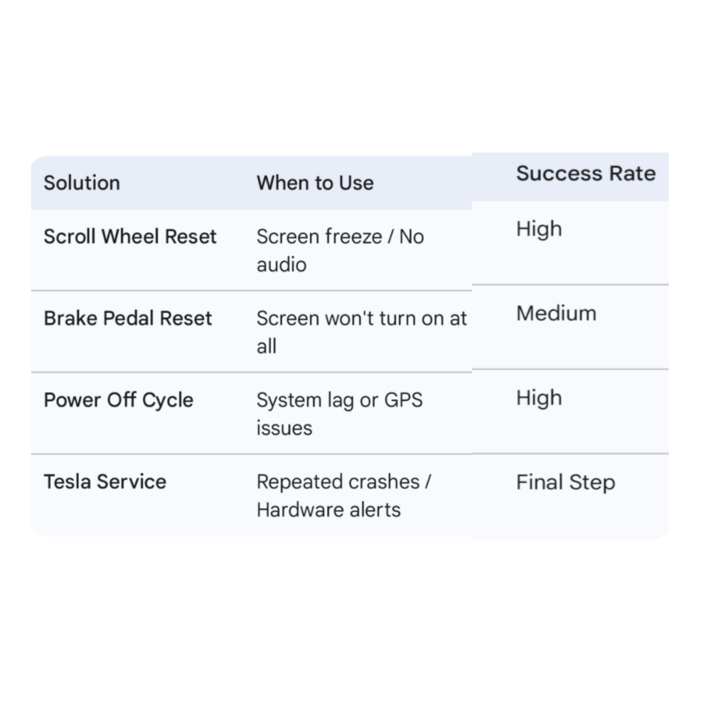Click the 'System lag or GPS issues' cell

339,414
